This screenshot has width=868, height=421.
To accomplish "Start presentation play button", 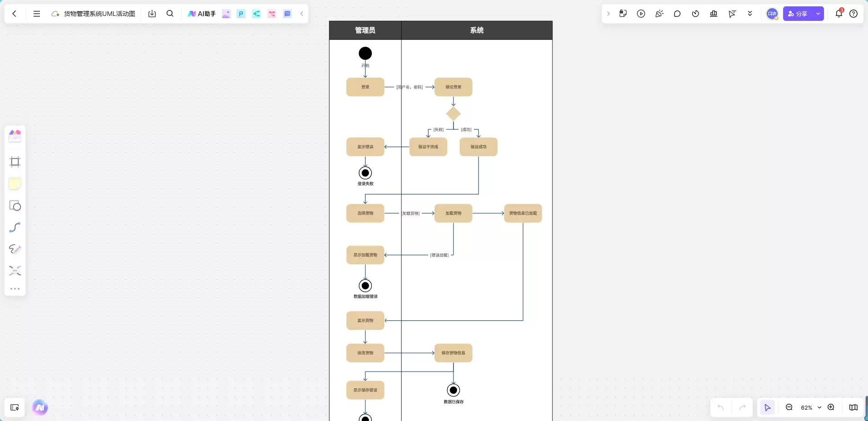I will point(641,14).
